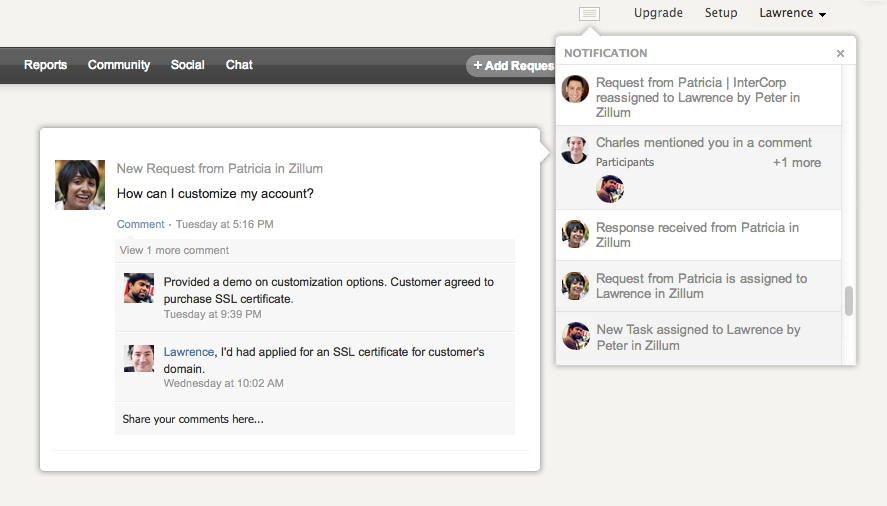
Task: Click the participant avatar under Charles's mention
Action: point(610,188)
